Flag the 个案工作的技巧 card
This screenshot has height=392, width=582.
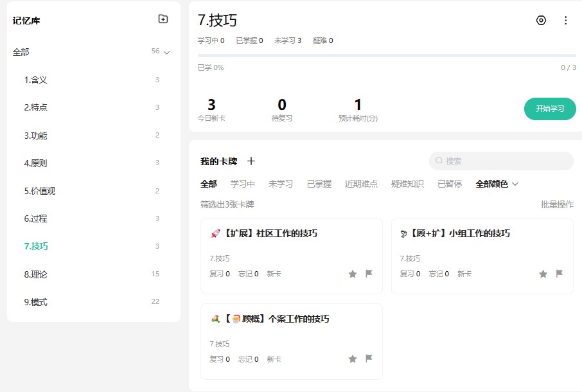pyautogui.click(x=369, y=359)
